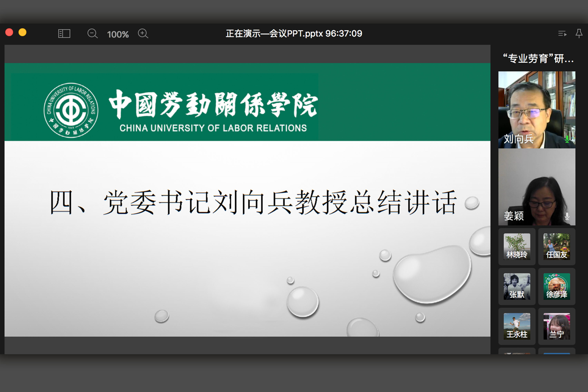Open 兰宁's participant avatar
Image resolution: width=588 pixels, height=392 pixels.
557,326
